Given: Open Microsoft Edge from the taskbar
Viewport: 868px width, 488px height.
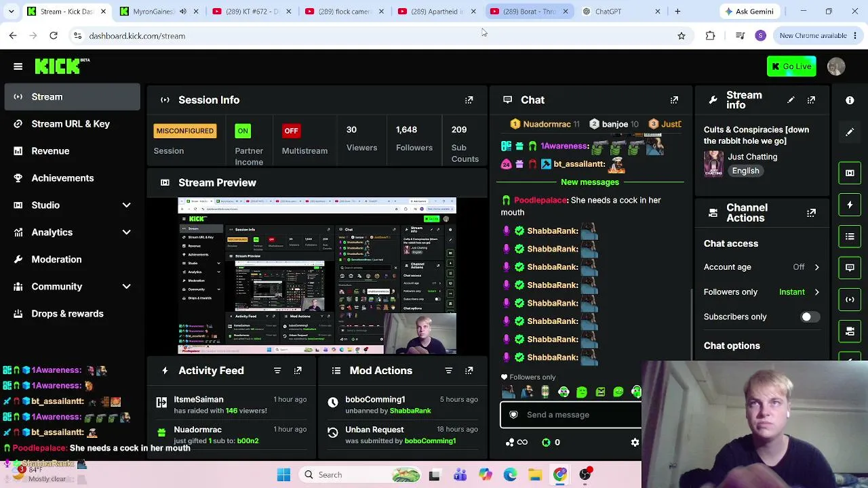Looking at the screenshot, I should 510,475.
